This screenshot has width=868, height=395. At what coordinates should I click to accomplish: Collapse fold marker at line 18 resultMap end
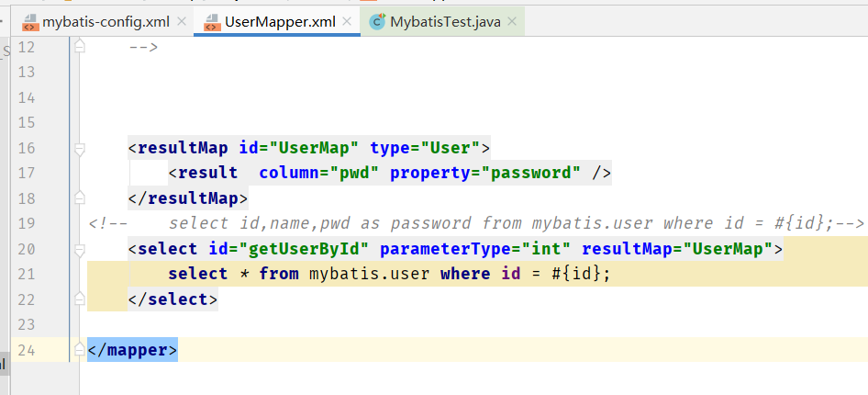tap(80, 198)
